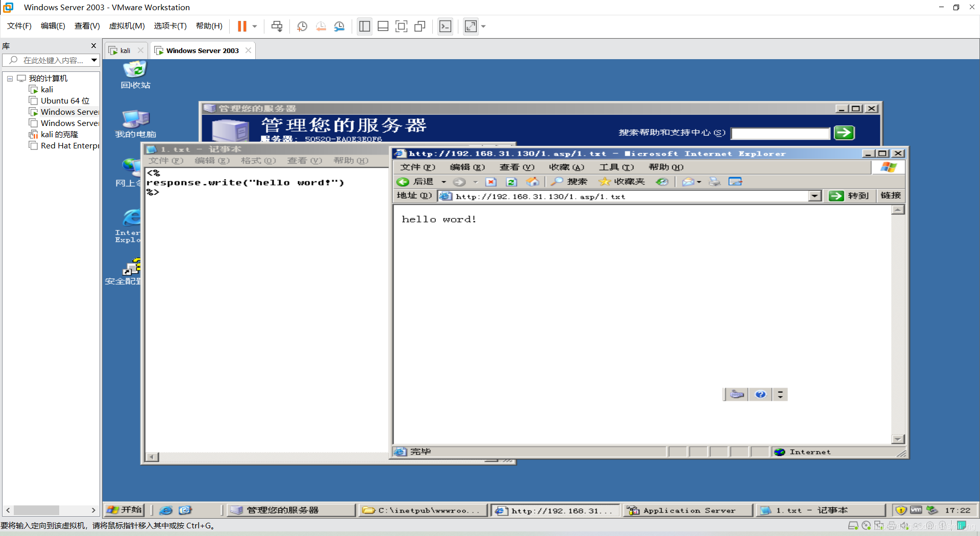The height and width of the screenshot is (536, 980).
Task: Switch VMware to full screen mode
Action: point(401,26)
